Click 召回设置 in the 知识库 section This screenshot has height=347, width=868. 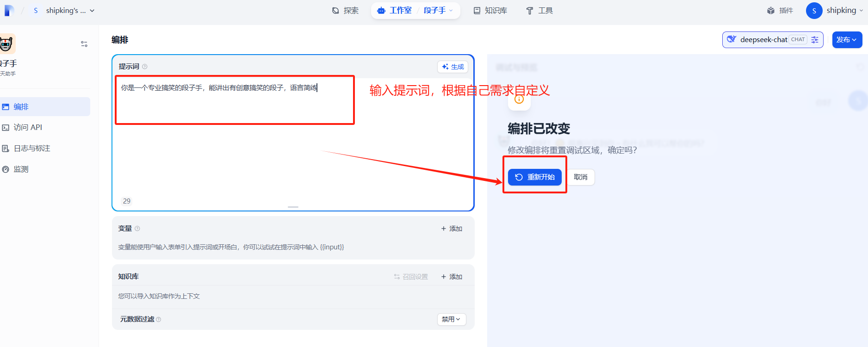pyautogui.click(x=411, y=277)
